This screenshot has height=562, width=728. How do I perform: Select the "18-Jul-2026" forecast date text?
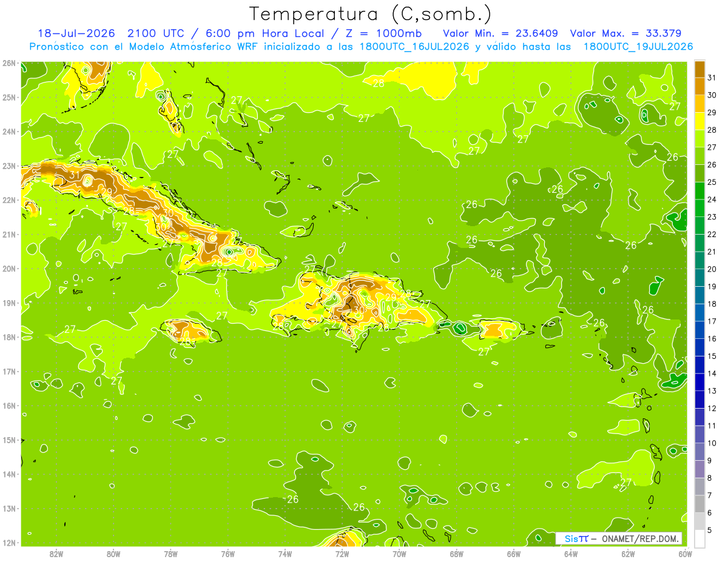coord(77,33)
